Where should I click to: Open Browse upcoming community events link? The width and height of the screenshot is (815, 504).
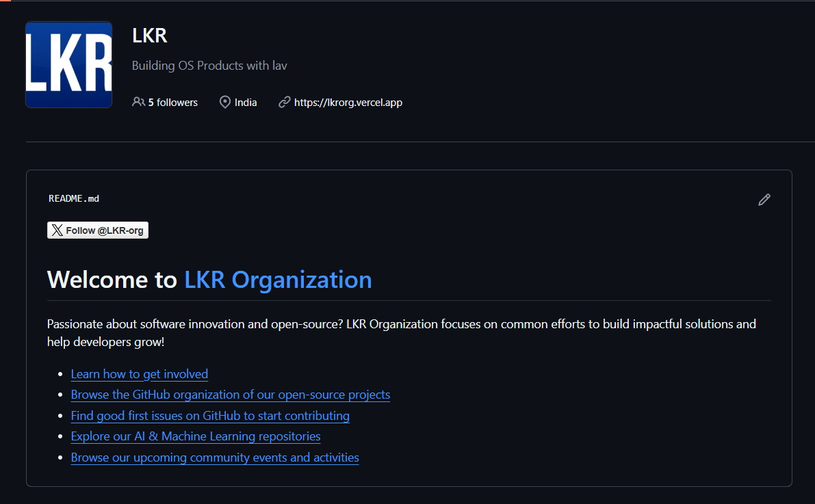pyautogui.click(x=215, y=457)
